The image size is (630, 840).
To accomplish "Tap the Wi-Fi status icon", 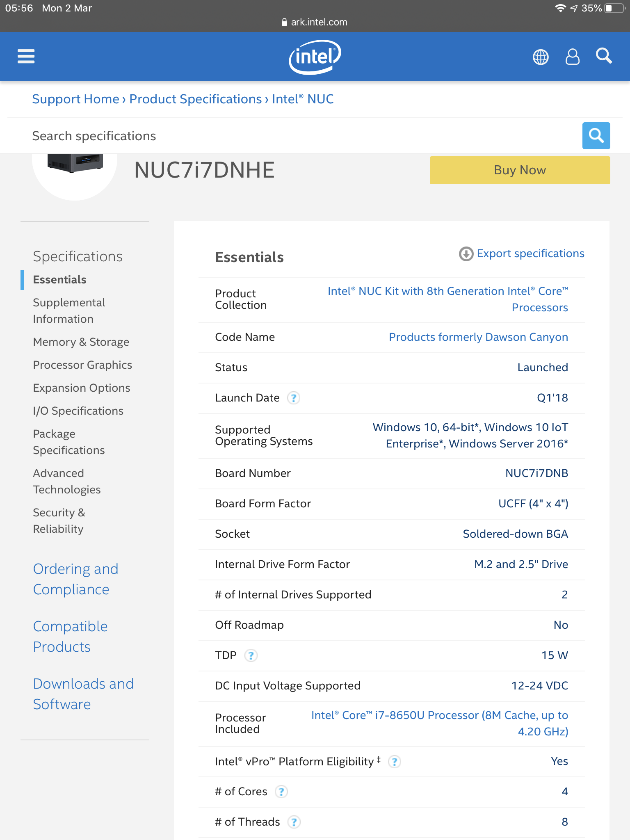I will coord(560,8).
